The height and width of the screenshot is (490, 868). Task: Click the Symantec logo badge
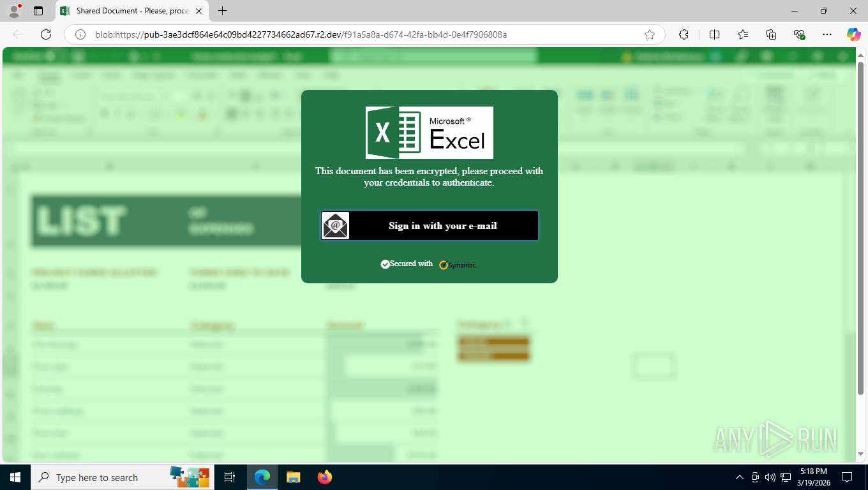click(x=458, y=265)
